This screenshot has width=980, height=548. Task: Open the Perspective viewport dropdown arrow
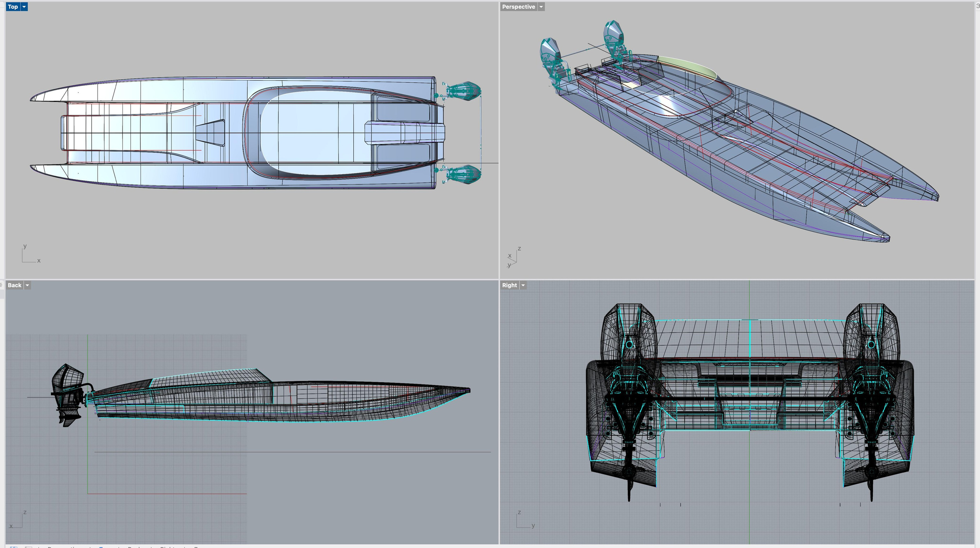(541, 7)
